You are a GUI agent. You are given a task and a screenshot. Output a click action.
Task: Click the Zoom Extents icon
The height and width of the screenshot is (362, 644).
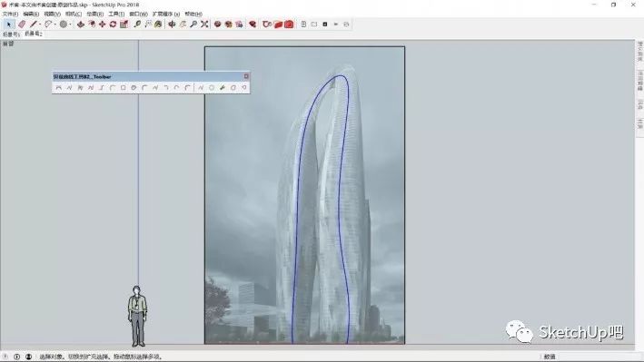click(x=204, y=24)
